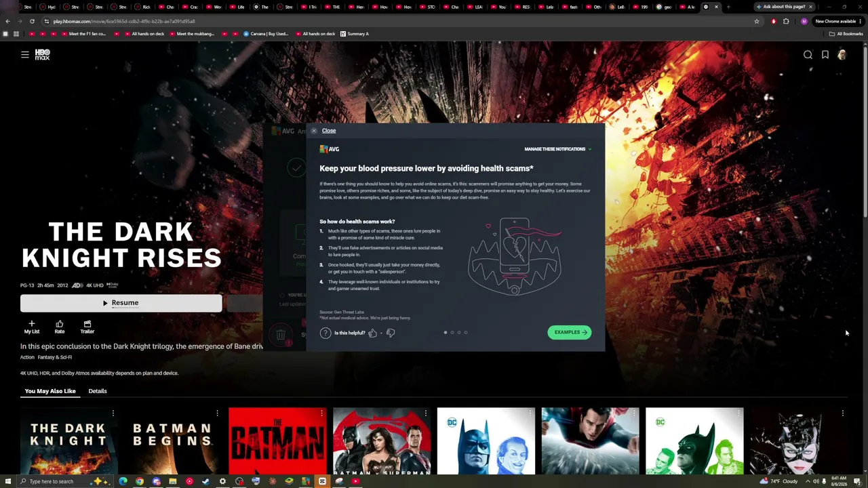Screen dimensions: 868x488
Task: Open the CapCut icon on the taskbar
Action: [x=322, y=481]
